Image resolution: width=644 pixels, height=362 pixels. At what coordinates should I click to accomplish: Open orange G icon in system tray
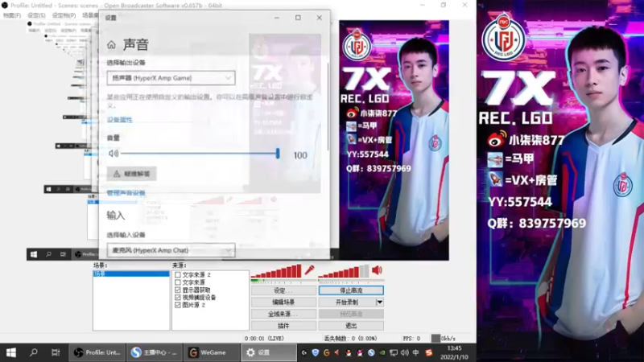327,352
